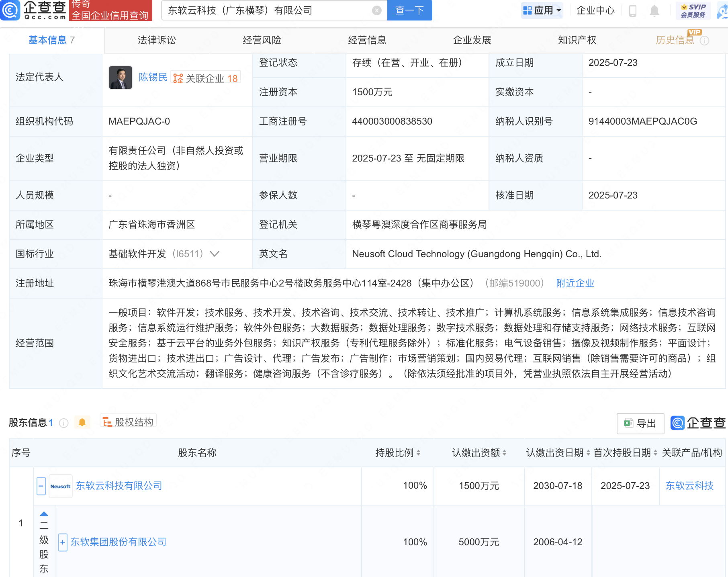Select 5000万元 subscribed amount cell
This screenshot has height=577, width=728.
point(479,542)
